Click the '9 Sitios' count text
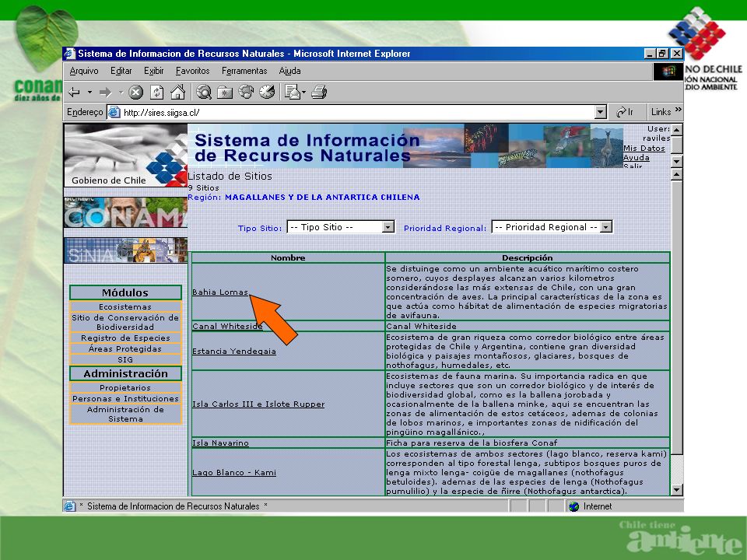This screenshot has height=560, width=747. click(x=203, y=187)
